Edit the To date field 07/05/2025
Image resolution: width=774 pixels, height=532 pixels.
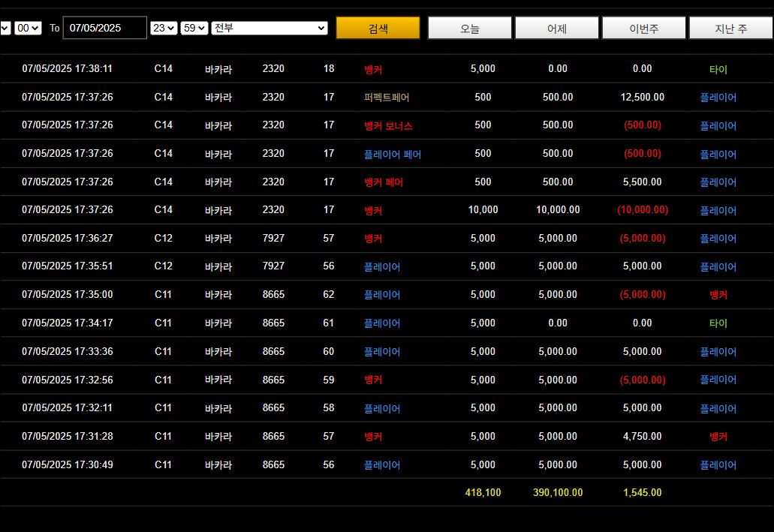(104, 28)
